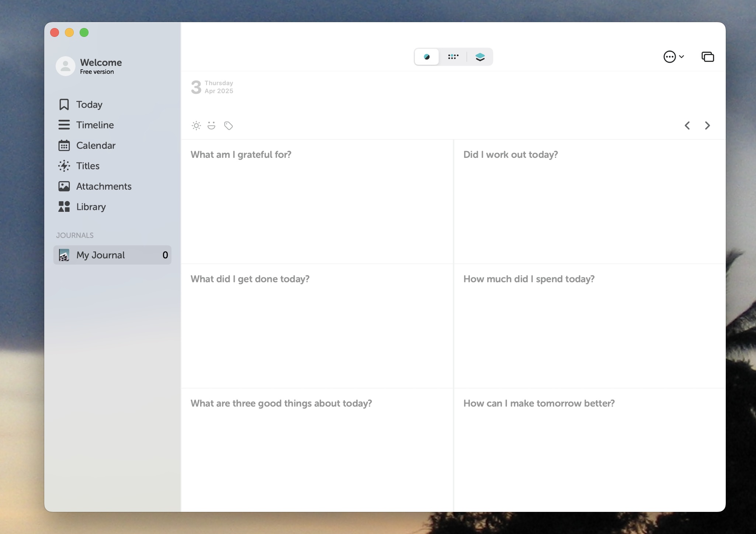Image resolution: width=756 pixels, height=534 pixels.
Task: Switch to the single-dot entry view
Action: coord(427,57)
